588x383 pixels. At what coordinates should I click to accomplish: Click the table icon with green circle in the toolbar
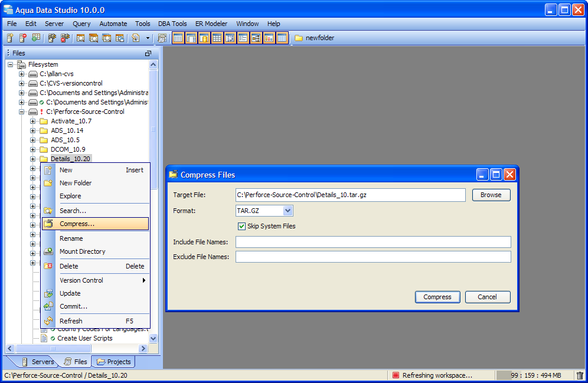pos(36,38)
